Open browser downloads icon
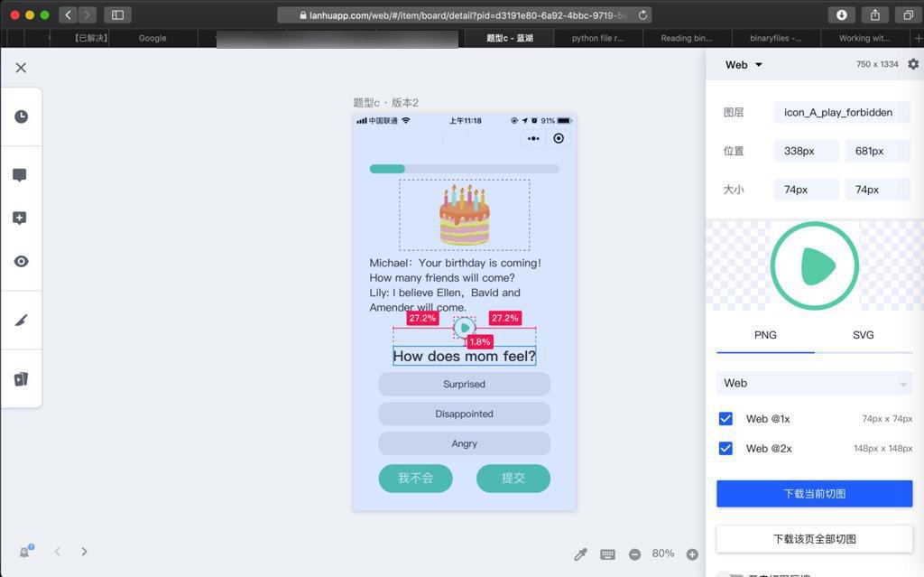The width and height of the screenshot is (924, 577). [x=842, y=15]
